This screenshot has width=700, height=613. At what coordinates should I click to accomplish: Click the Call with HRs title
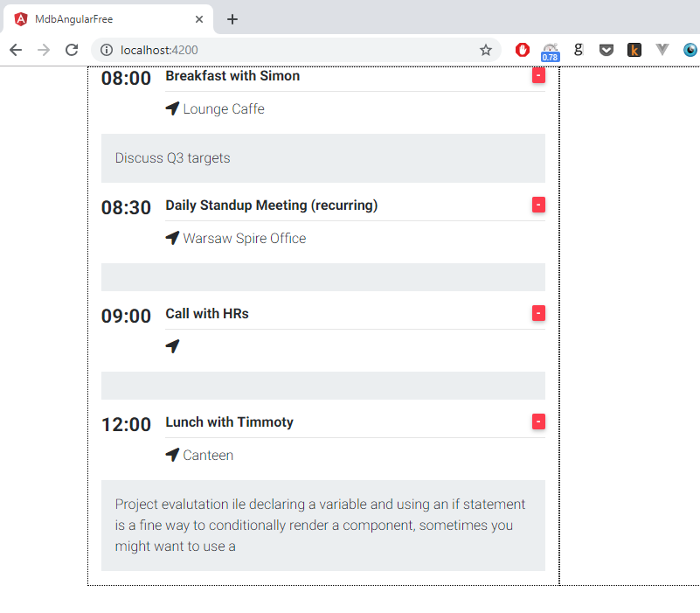[207, 314]
